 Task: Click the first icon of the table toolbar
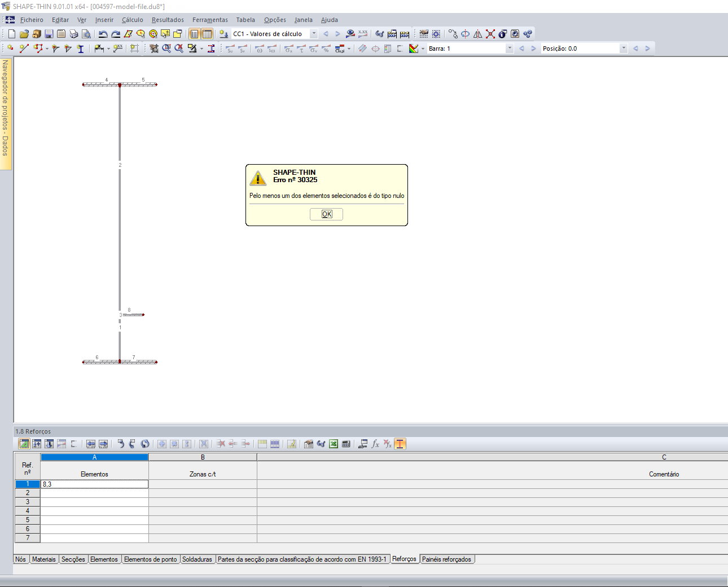(x=24, y=444)
